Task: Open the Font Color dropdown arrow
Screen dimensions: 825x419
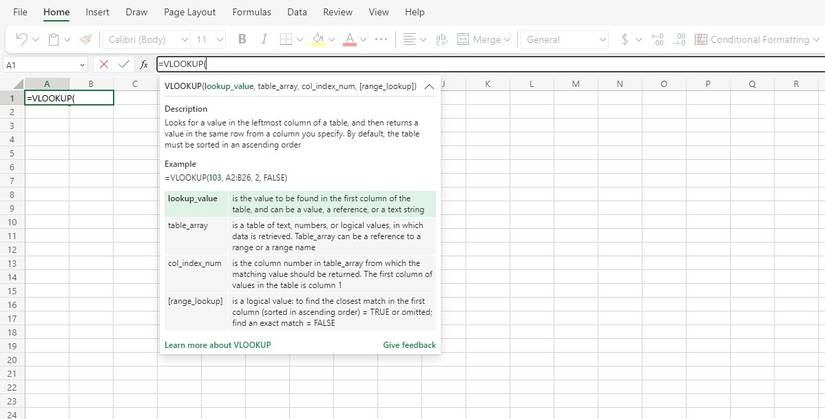Action: [x=363, y=39]
